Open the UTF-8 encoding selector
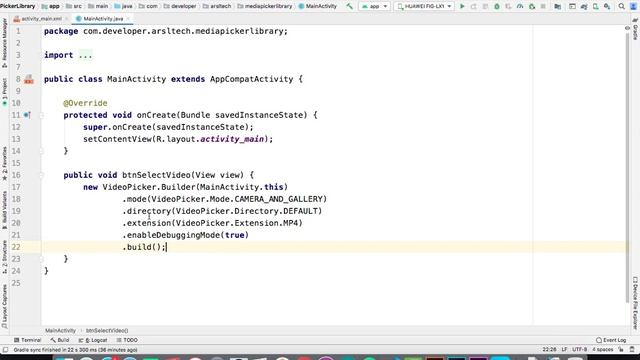The image size is (640, 360). click(x=579, y=350)
